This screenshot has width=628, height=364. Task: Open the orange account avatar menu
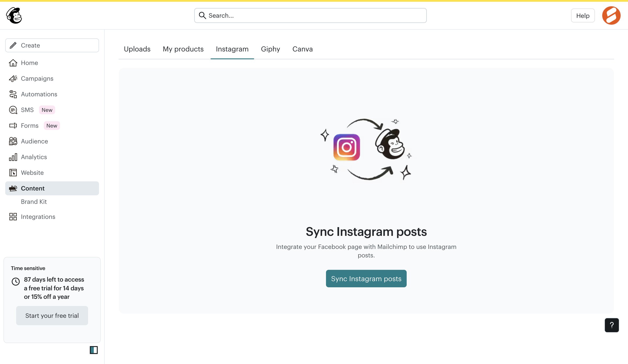611,15
